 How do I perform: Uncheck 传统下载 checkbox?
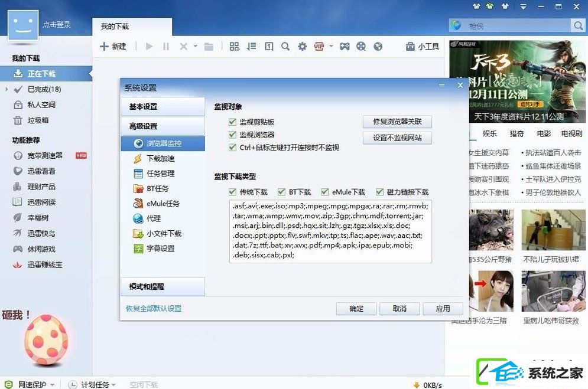pos(232,192)
